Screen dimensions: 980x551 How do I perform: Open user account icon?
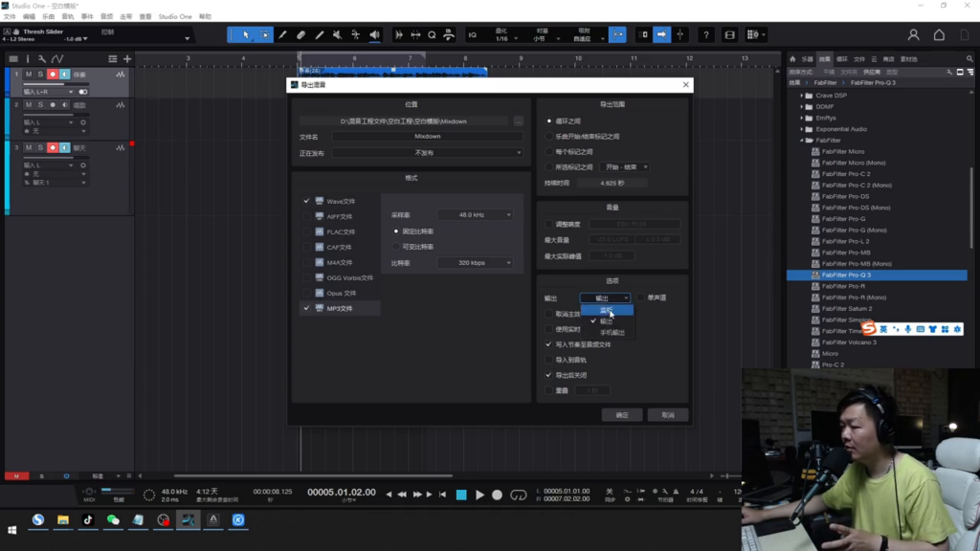[x=913, y=35]
